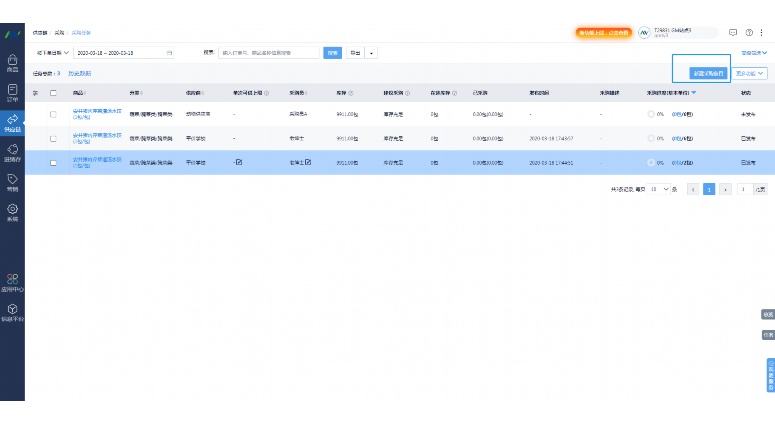The image size is (775, 424).
Task: Click the timestamp 2020-03-18 17:44:51
Action: pyautogui.click(x=551, y=163)
